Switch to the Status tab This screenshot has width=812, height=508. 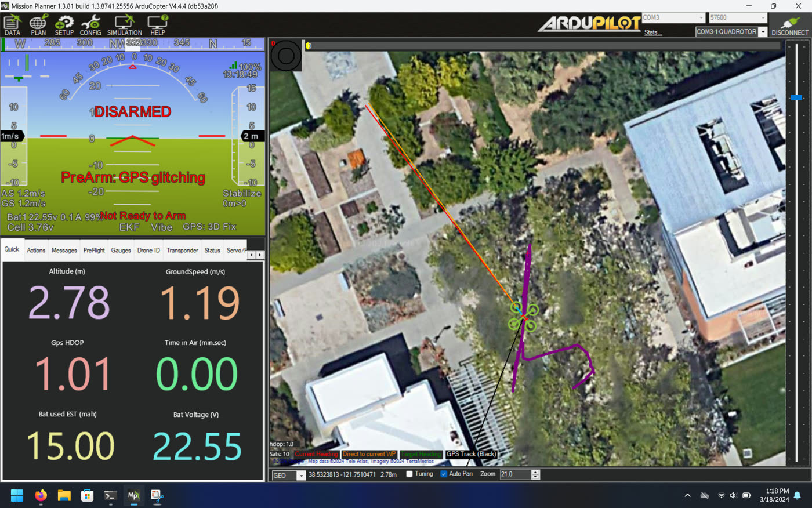[x=212, y=251]
